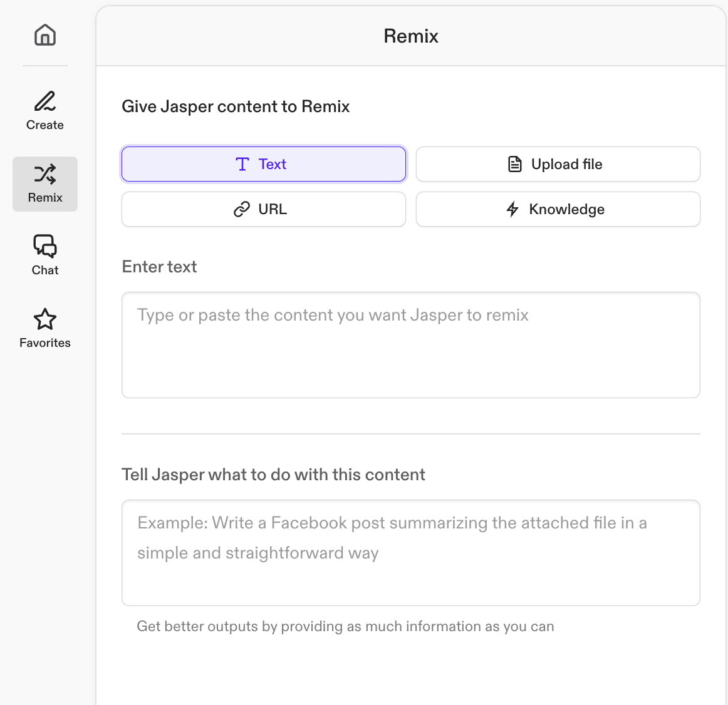This screenshot has height=705, width=728.
Task: Select the Remix shuffle icon in sidebar
Action: tap(45, 174)
